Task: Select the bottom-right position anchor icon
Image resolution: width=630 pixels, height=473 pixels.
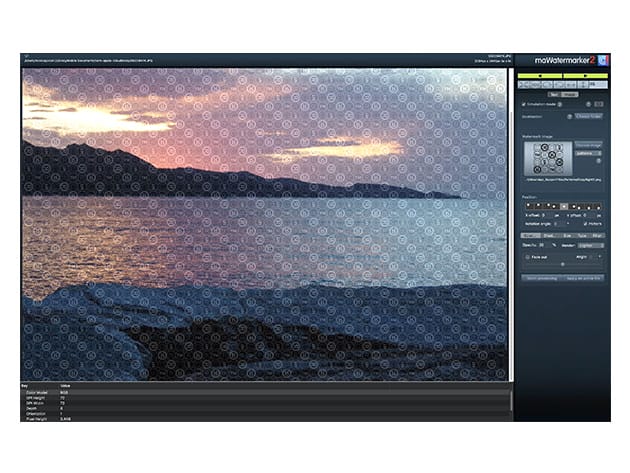Action: point(598,206)
